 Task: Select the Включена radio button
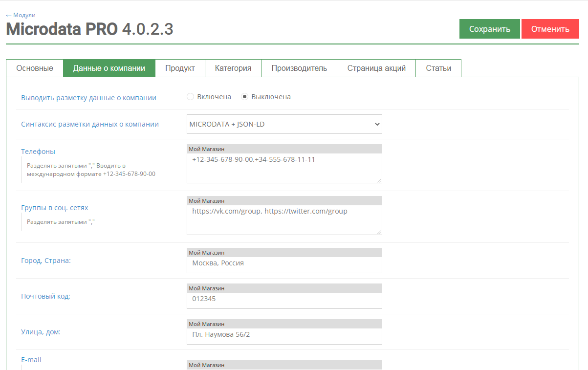point(191,97)
